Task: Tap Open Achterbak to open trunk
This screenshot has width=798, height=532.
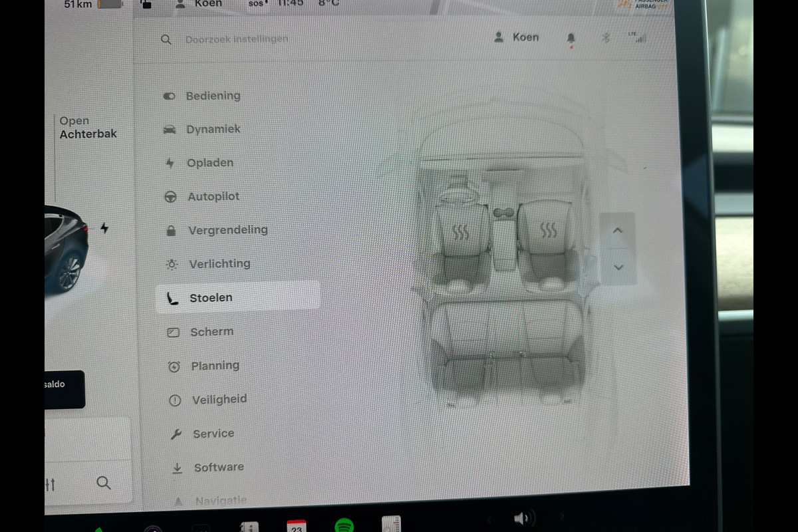Action: (x=88, y=127)
